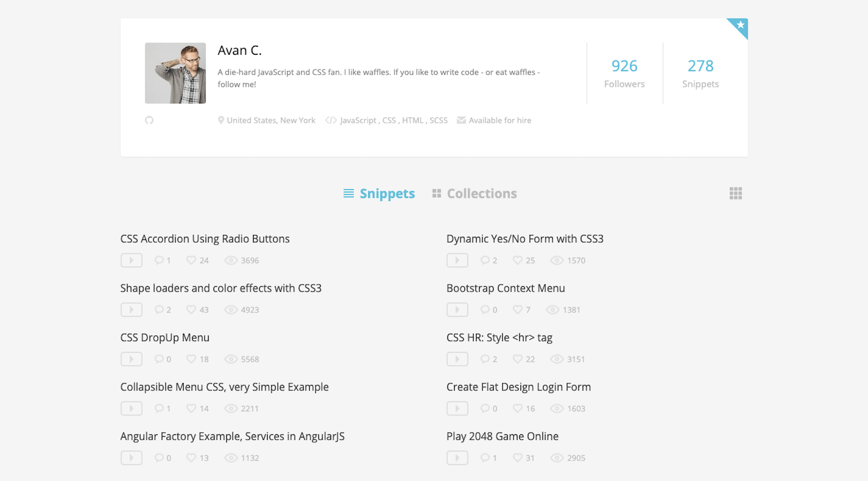
Task: Like the Shape loaders and color effects snippet
Action: pos(191,310)
